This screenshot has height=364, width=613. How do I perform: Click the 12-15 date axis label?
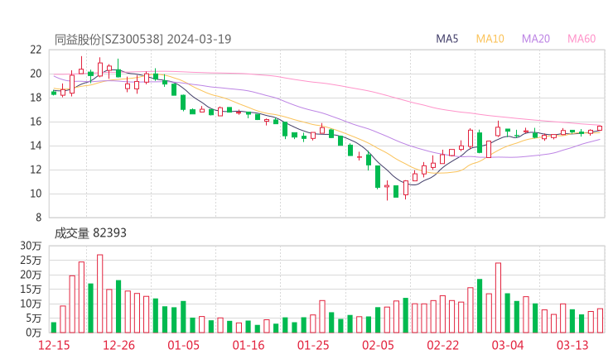[54, 345]
